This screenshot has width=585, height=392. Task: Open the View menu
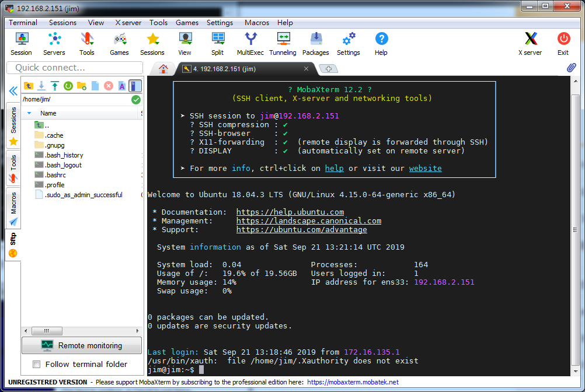pyautogui.click(x=96, y=23)
